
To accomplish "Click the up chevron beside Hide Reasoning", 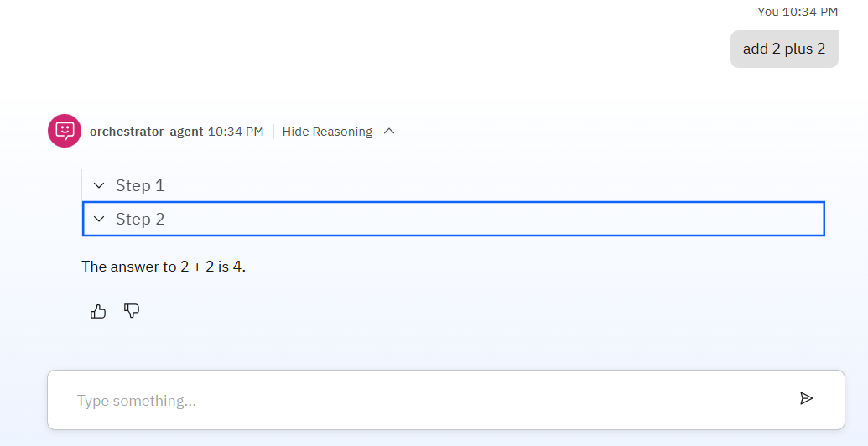I will pyautogui.click(x=389, y=131).
